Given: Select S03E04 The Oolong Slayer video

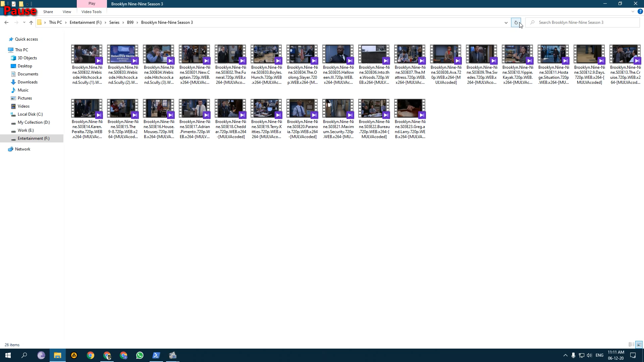Looking at the screenshot, I should pyautogui.click(x=302, y=65).
